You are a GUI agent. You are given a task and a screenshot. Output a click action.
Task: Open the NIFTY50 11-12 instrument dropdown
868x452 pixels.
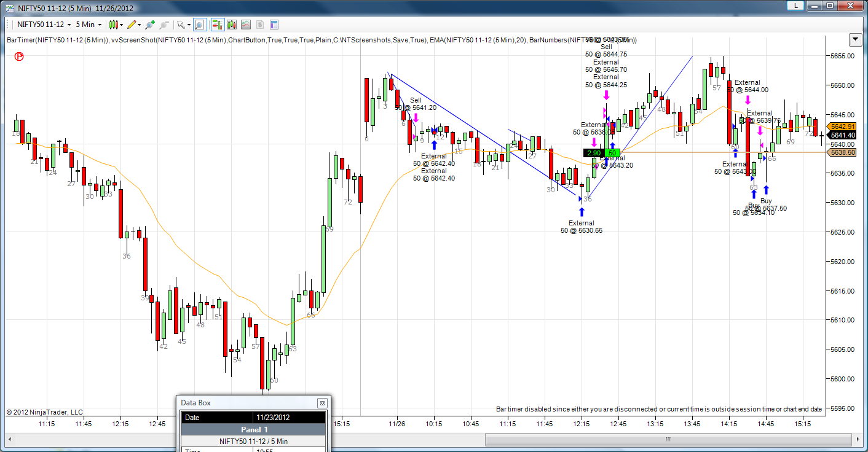44,25
